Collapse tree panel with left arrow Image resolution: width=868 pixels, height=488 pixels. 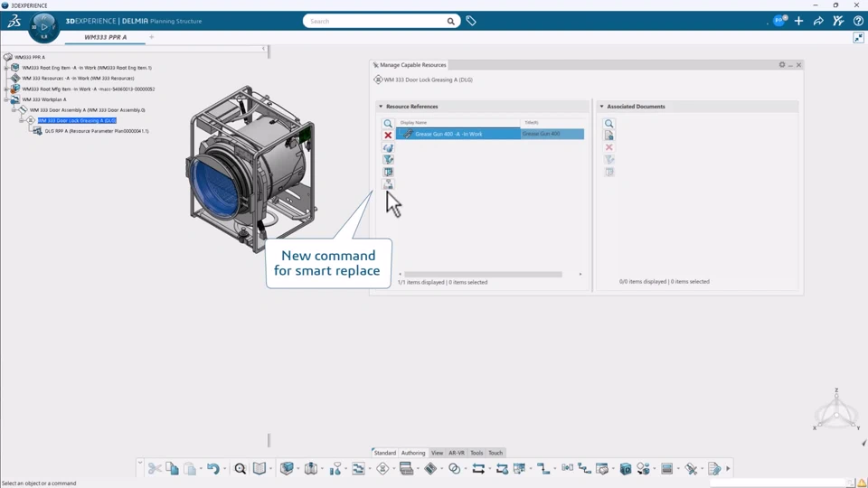click(x=263, y=49)
